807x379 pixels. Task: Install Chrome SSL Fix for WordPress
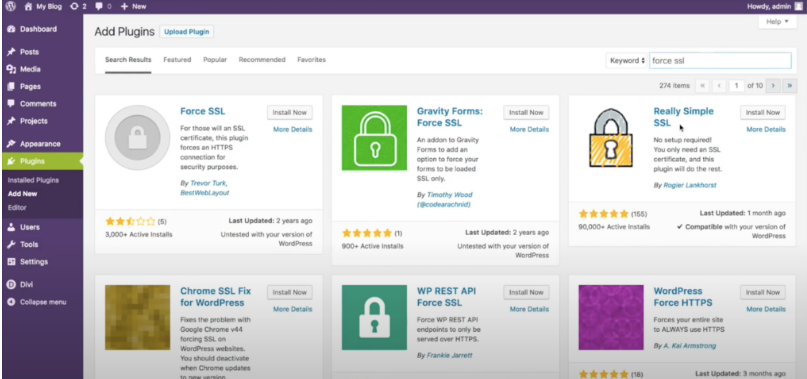coord(290,292)
